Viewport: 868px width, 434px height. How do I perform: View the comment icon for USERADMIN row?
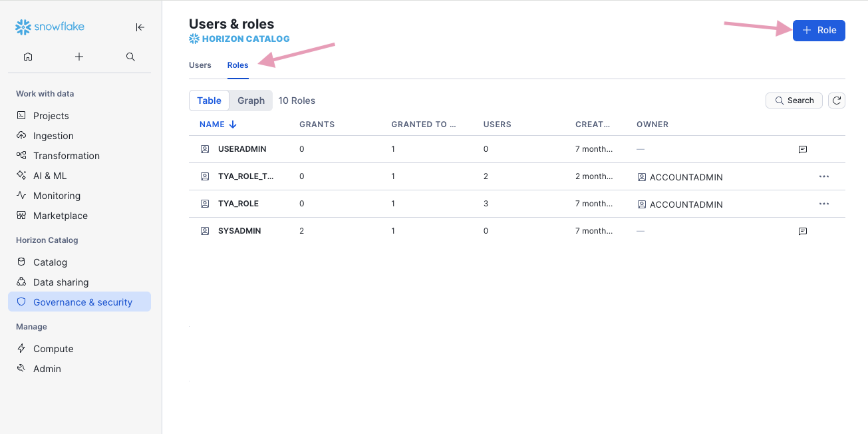coord(802,149)
